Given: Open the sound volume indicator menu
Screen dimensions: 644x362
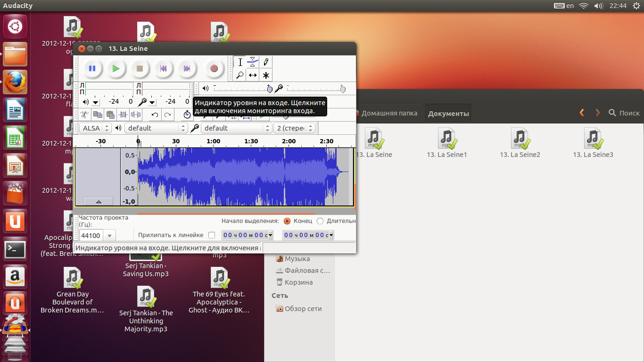Looking at the screenshot, I should (598, 6).
